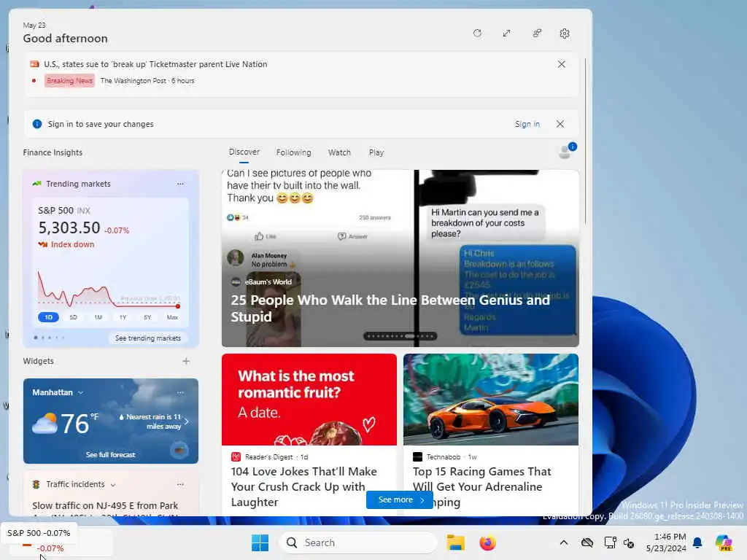The width and height of the screenshot is (747, 560).
Task: Click the Index down label
Action: pos(72,244)
